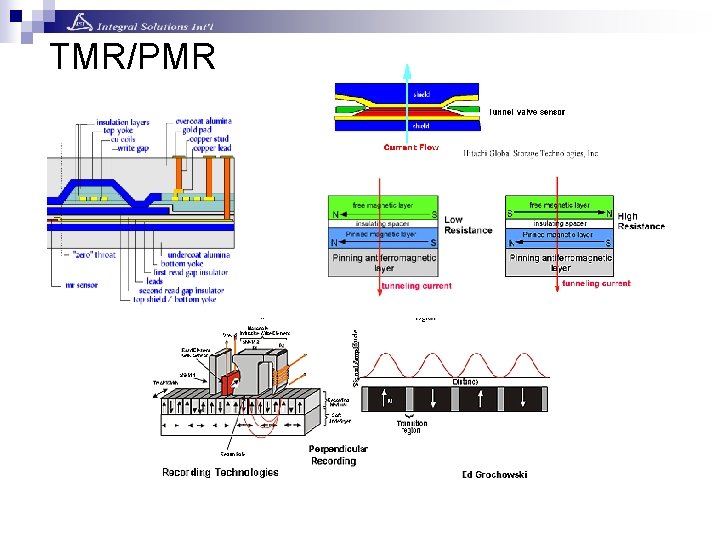
Task: Click the green free magnetic layer in High Resistance stack
Action: pos(559,208)
